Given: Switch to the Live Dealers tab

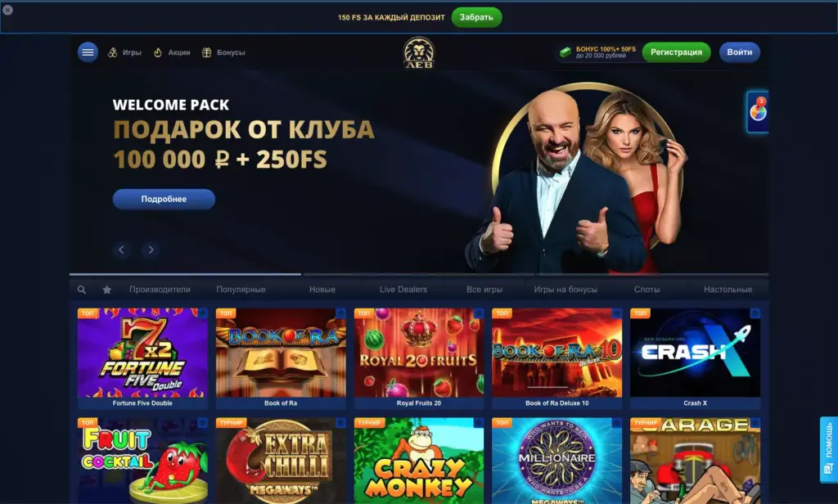Looking at the screenshot, I should point(403,290).
